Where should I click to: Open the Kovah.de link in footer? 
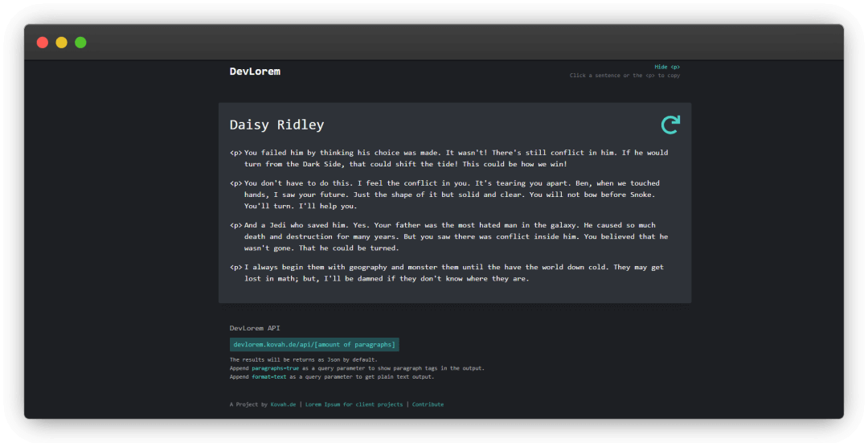[283, 404]
